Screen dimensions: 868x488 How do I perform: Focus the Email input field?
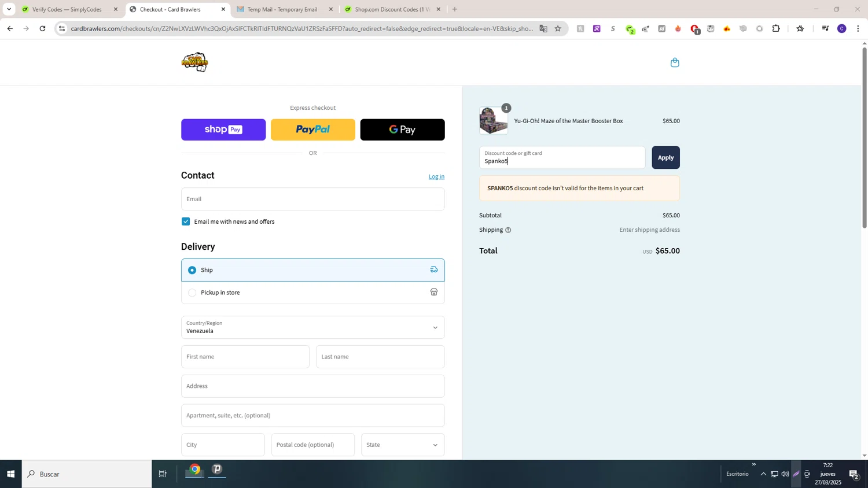312,199
